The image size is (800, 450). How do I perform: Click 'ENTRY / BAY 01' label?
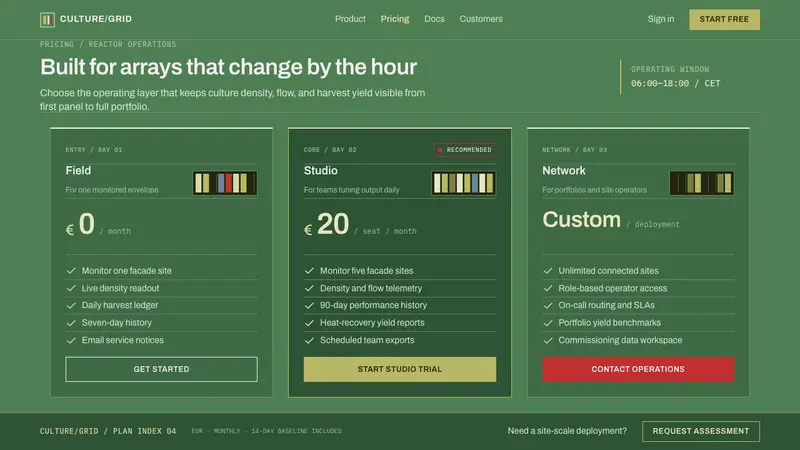pyautogui.click(x=94, y=150)
